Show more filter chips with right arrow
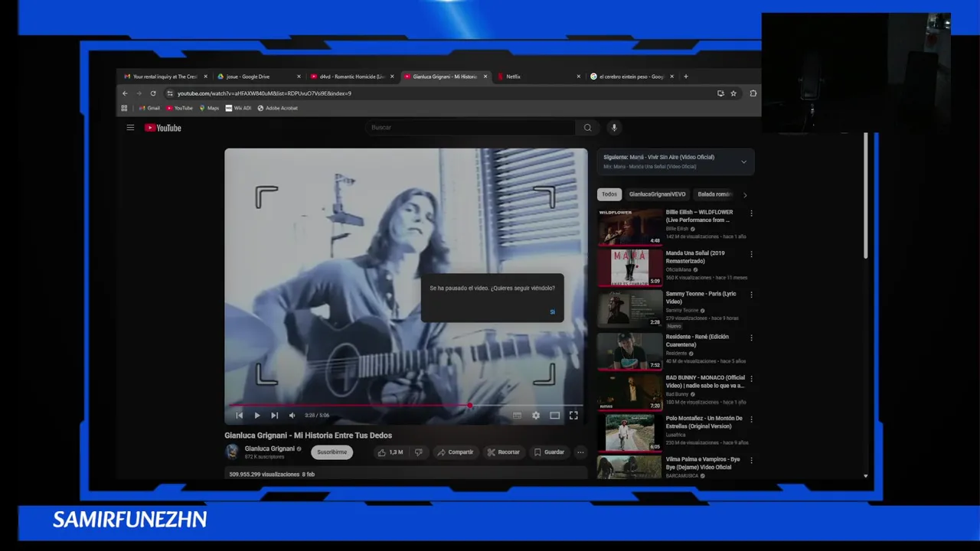This screenshot has height=551, width=980. [x=745, y=194]
